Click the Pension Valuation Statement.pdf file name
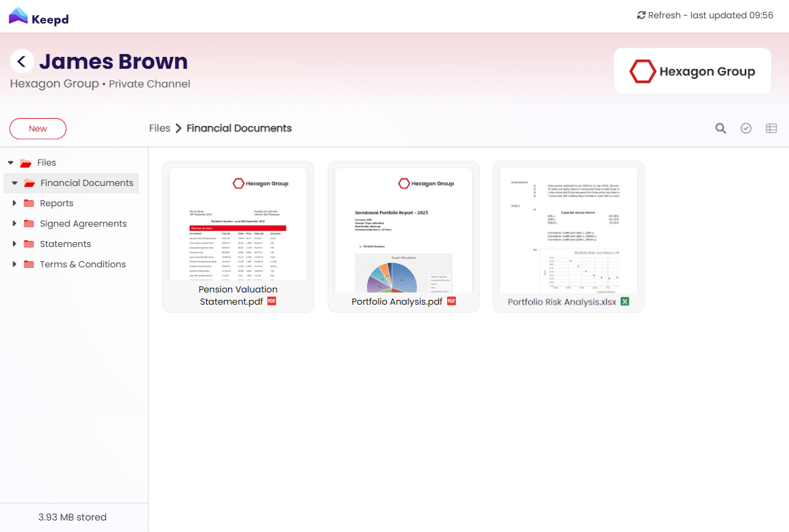The height and width of the screenshot is (532, 789). [x=237, y=295]
